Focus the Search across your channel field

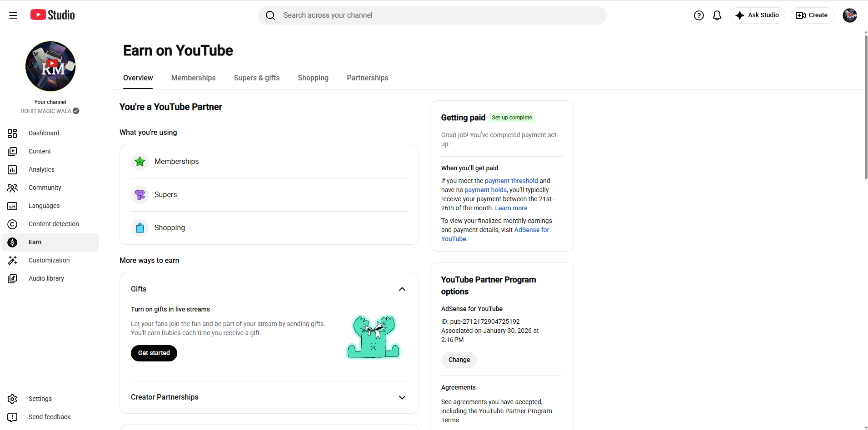(432, 15)
